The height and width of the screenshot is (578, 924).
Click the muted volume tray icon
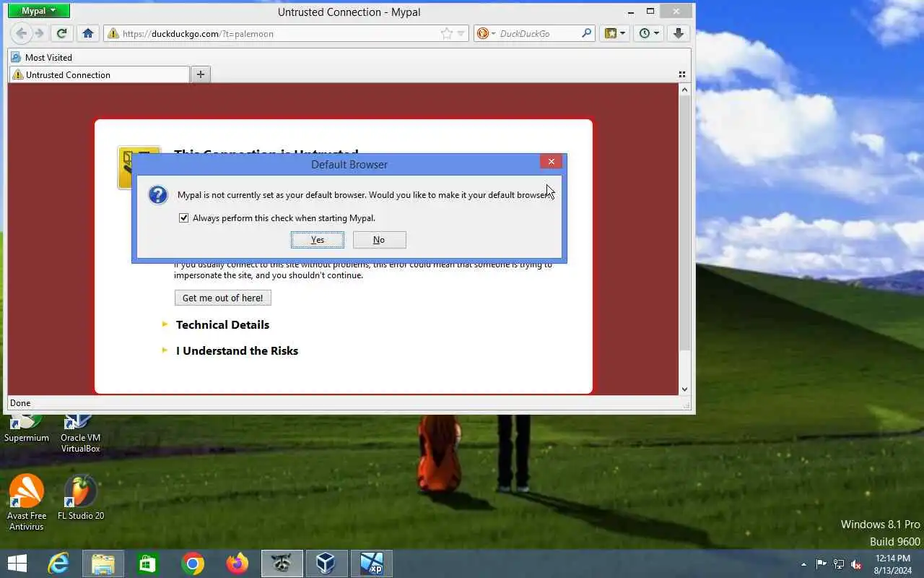point(856,564)
